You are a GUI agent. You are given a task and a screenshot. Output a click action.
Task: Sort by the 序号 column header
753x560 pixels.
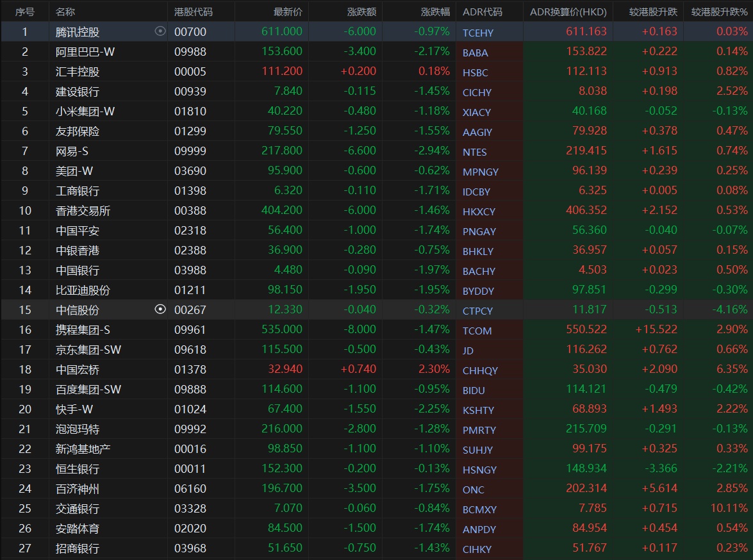[x=25, y=12]
